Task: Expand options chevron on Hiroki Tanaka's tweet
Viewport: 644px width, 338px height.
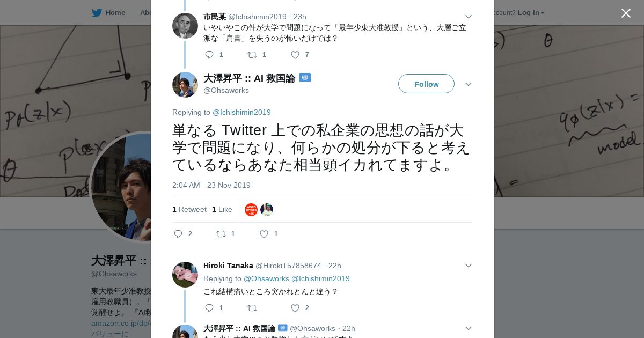Action: point(468,266)
